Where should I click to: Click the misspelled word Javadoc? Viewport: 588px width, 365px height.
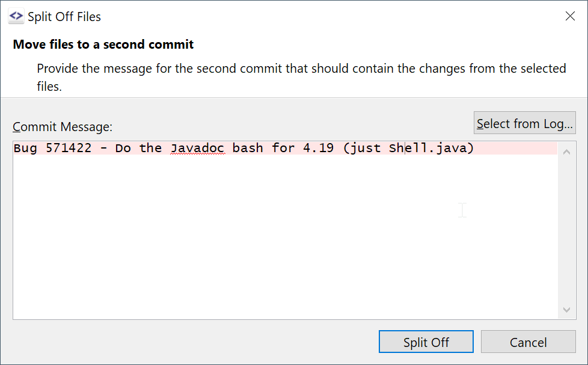point(197,148)
